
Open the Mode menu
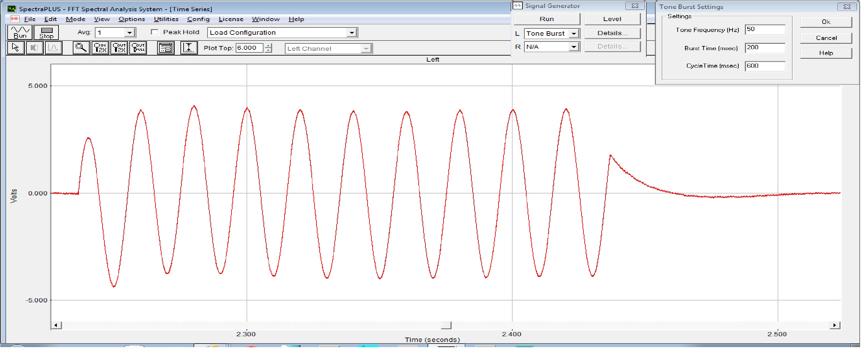click(x=75, y=19)
